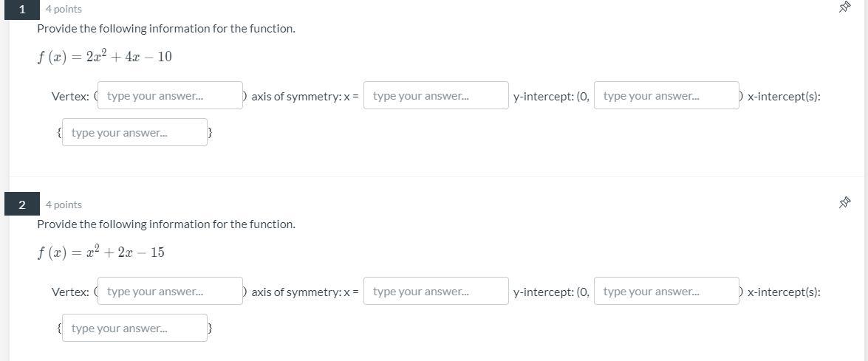Viewport: 868px width, 361px height.
Task: Click the question number 2 badge
Action: pyautogui.click(x=22, y=204)
